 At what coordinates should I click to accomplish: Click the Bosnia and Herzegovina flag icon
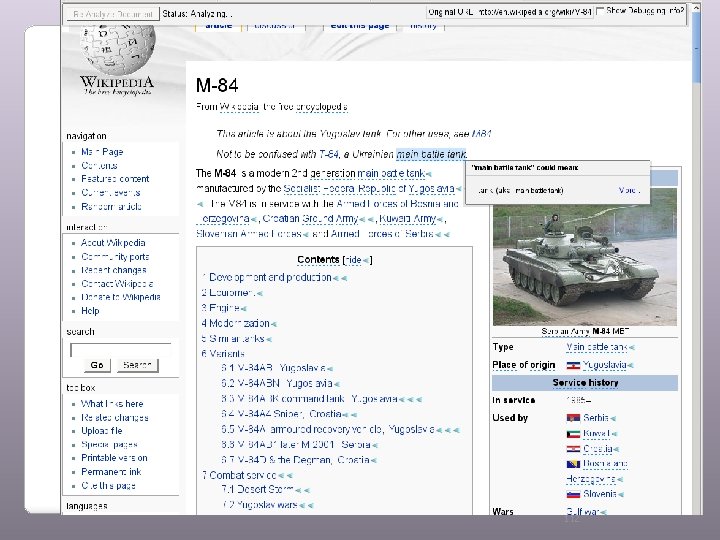(573, 464)
